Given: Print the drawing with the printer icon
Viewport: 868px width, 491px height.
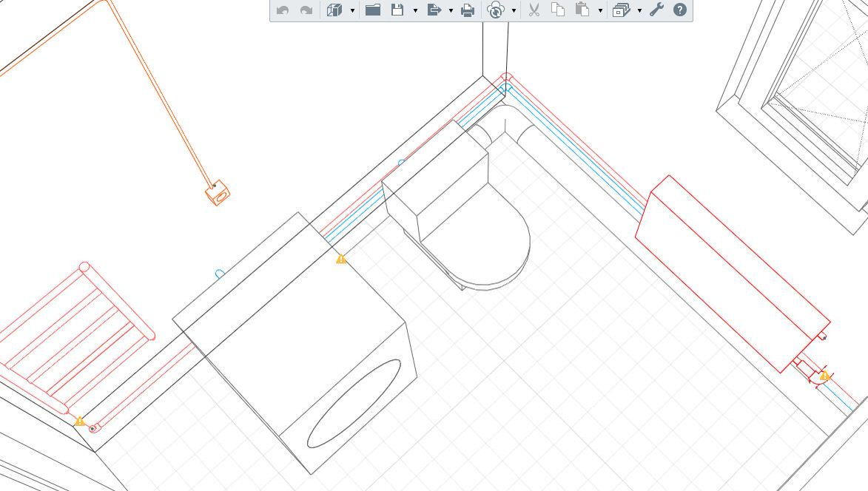Looking at the screenshot, I should click(468, 10).
